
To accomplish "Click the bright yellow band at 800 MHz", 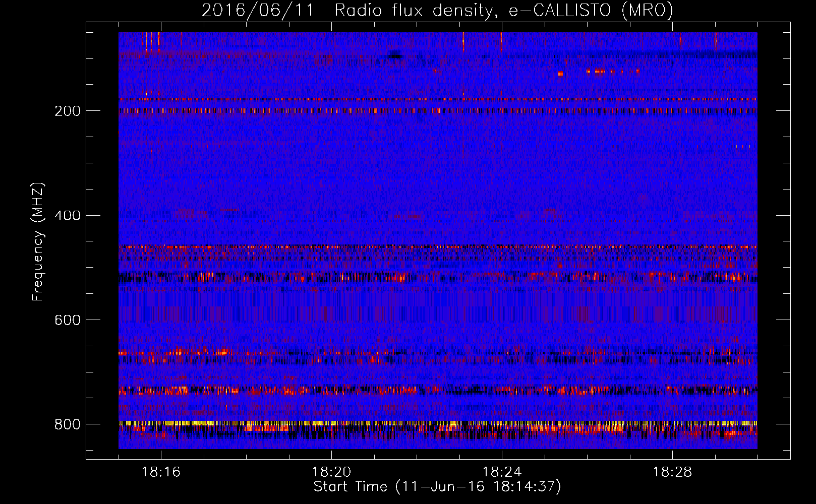I will tap(438, 423).
